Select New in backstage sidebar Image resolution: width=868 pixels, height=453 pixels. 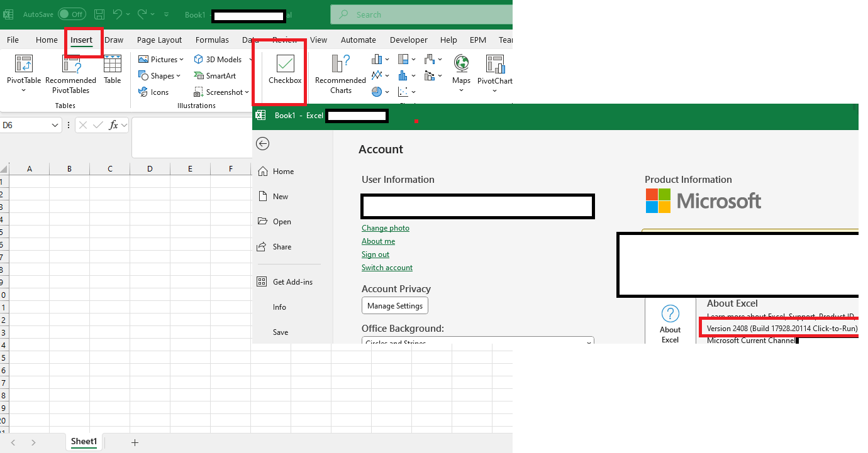[x=273, y=197]
